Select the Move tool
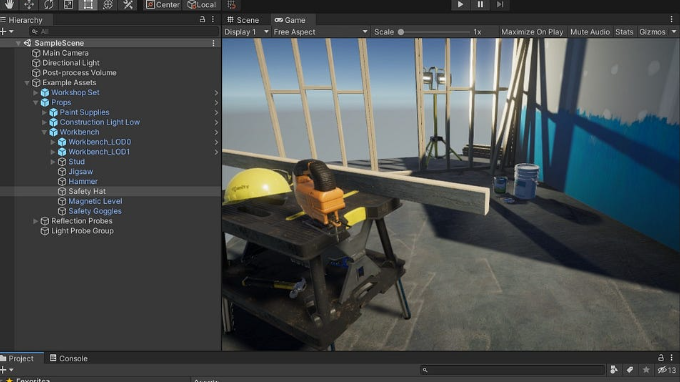This screenshot has height=382, width=680. [x=29, y=5]
